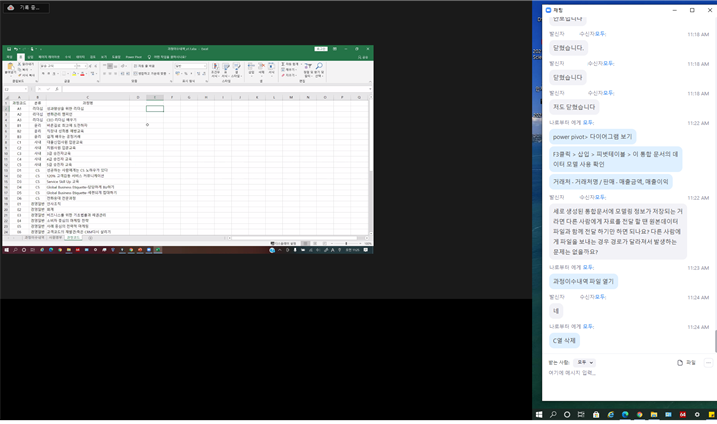Open the chat more options (…) button

point(708,362)
